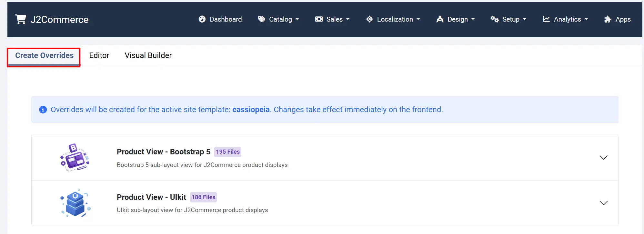Expand the Product View - Bootstrap 5 chevron
This screenshot has width=644, height=234.
point(604,158)
